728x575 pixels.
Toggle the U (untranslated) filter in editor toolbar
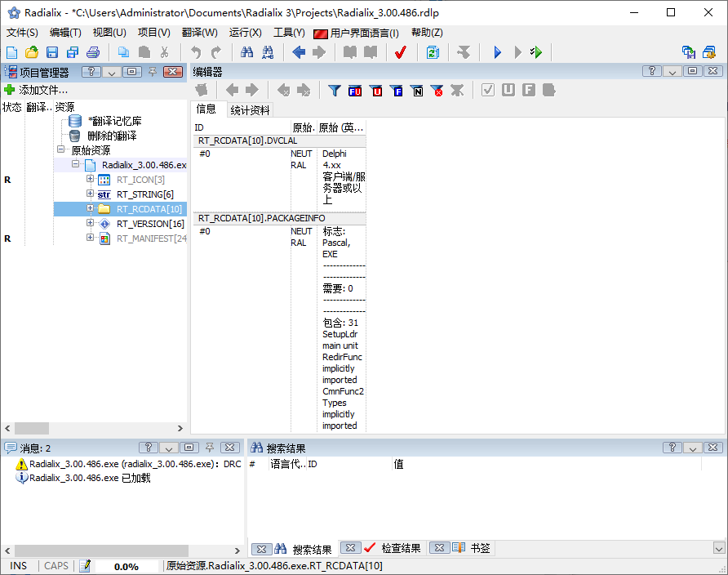coord(375,91)
